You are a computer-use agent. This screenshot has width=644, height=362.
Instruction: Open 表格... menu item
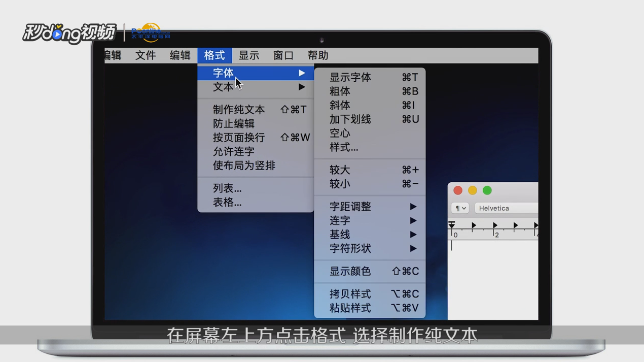point(256,202)
